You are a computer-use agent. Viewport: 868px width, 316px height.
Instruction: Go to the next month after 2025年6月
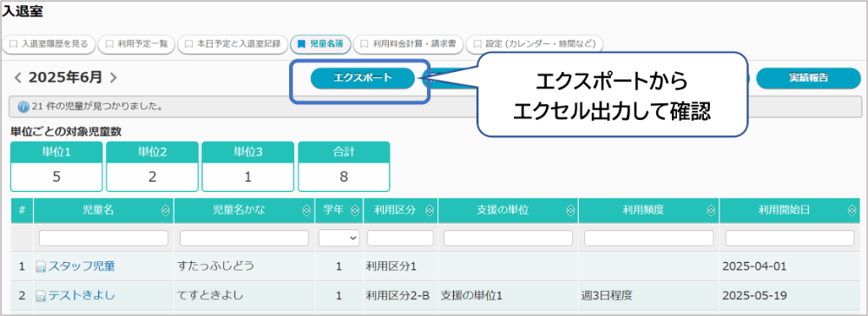[113, 78]
